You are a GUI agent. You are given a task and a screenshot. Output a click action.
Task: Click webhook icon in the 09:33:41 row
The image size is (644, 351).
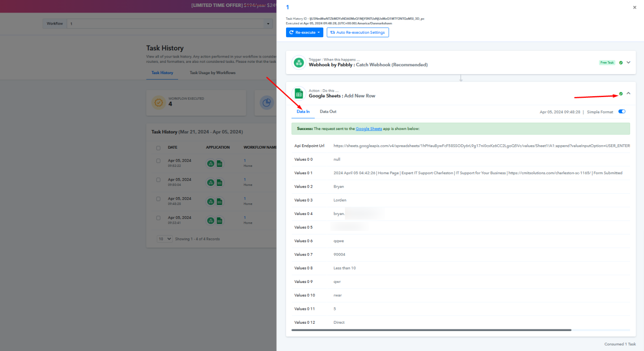(x=211, y=221)
